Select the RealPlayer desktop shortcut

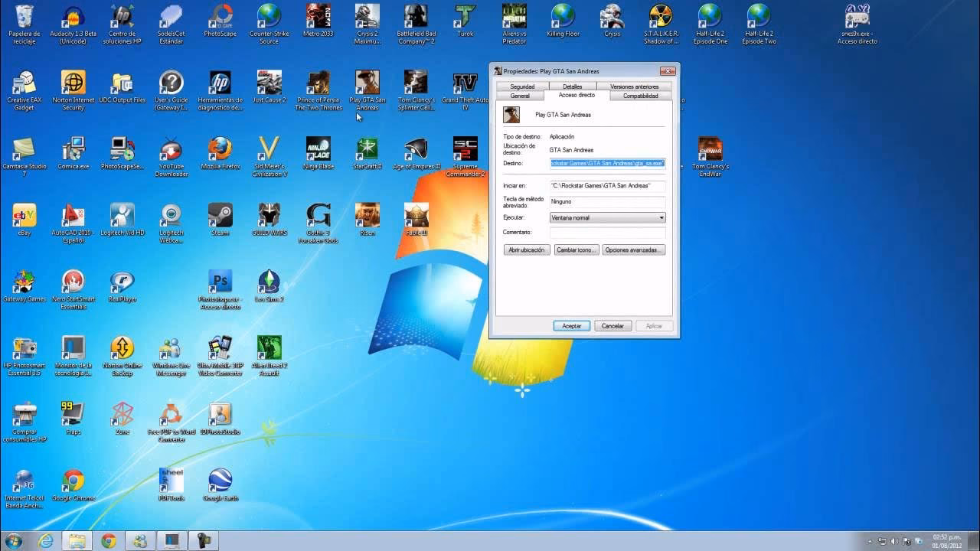pos(122,286)
